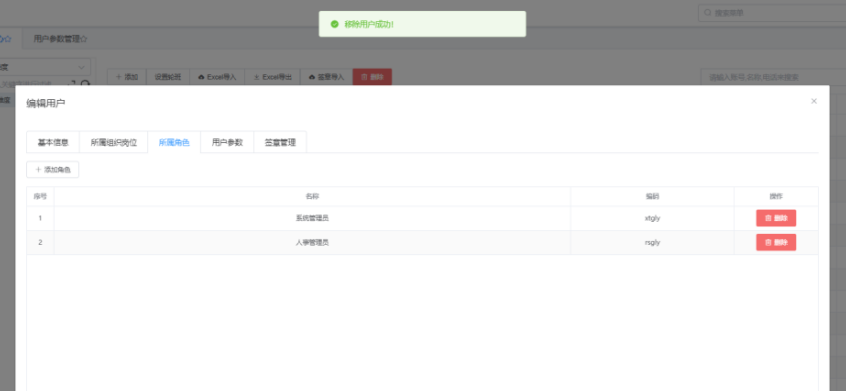Click the 编辑用户 dialog title
This screenshot has height=391, width=846.
click(46, 103)
